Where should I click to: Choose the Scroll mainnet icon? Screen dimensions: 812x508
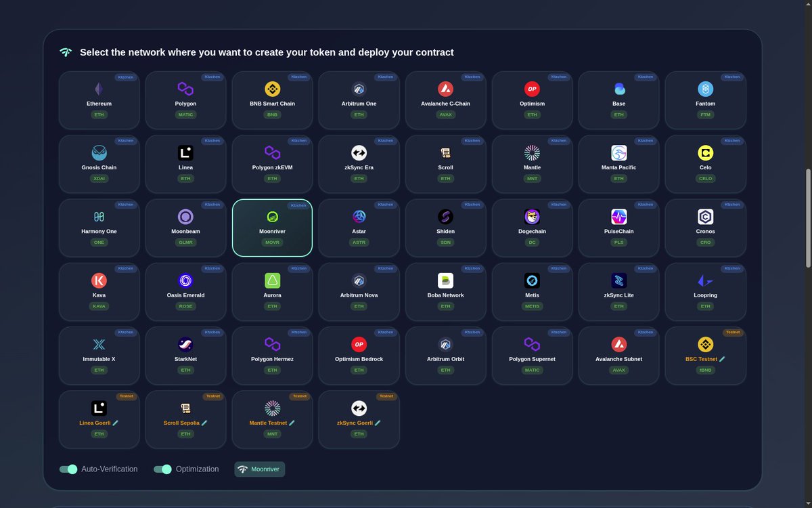click(445, 152)
